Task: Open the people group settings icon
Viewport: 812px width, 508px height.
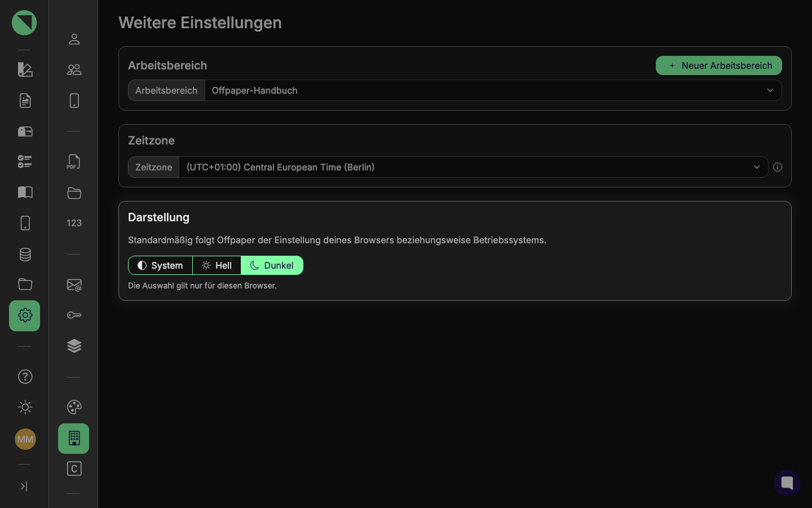Action: [x=74, y=69]
